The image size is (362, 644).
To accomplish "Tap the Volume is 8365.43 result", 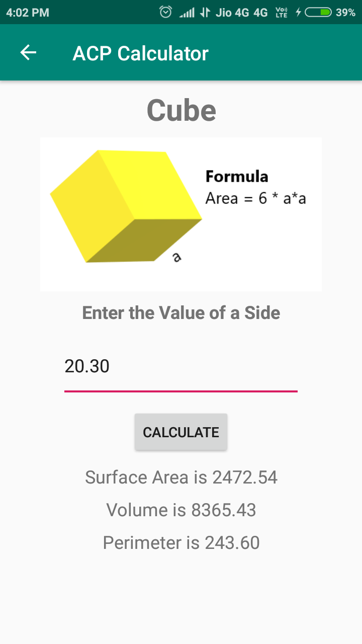I will pos(181,510).
